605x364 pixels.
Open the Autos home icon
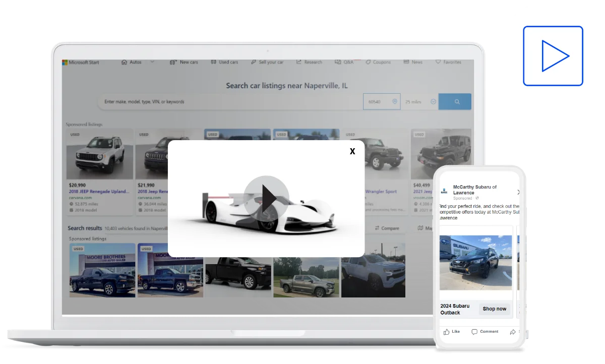coord(124,63)
